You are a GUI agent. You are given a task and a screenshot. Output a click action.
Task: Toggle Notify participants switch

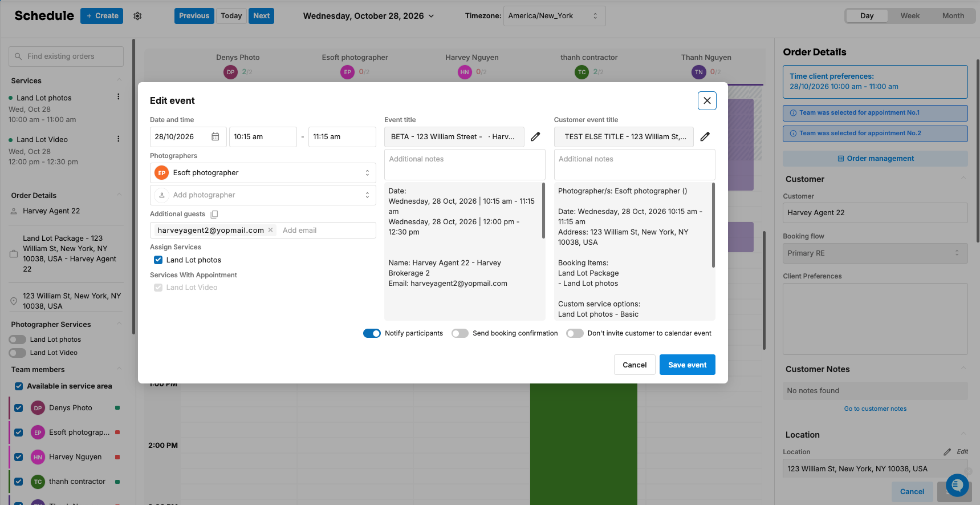pyautogui.click(x=372, y=333)
